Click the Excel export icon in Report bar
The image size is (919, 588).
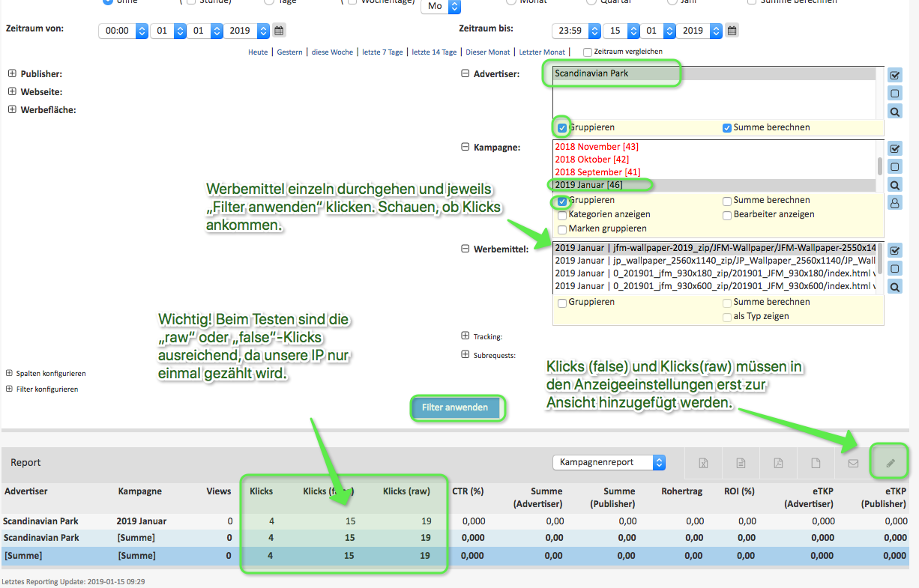(703, 463)
